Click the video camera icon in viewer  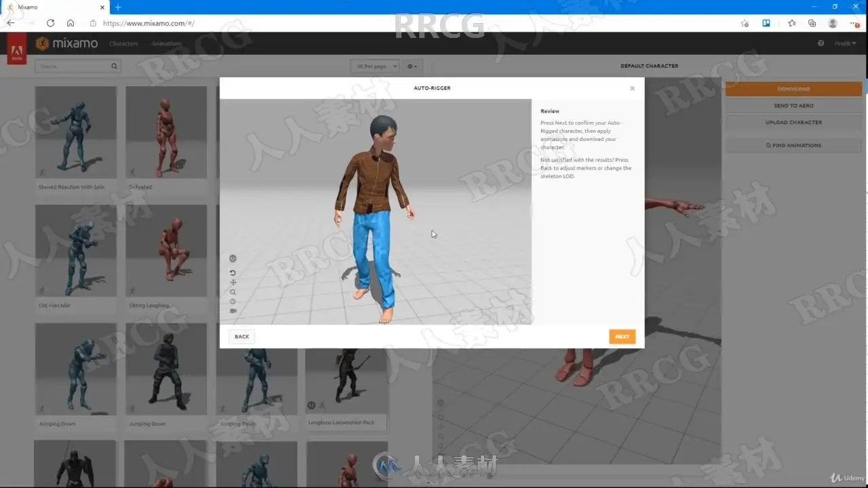pos(233,311)
